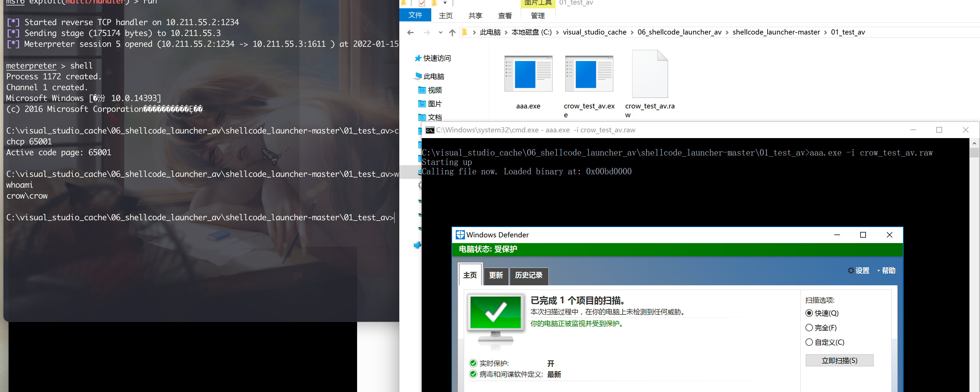Click the green checkmark monitor status icon
This screenshot has width=980, height=392.
click(495, 322)
